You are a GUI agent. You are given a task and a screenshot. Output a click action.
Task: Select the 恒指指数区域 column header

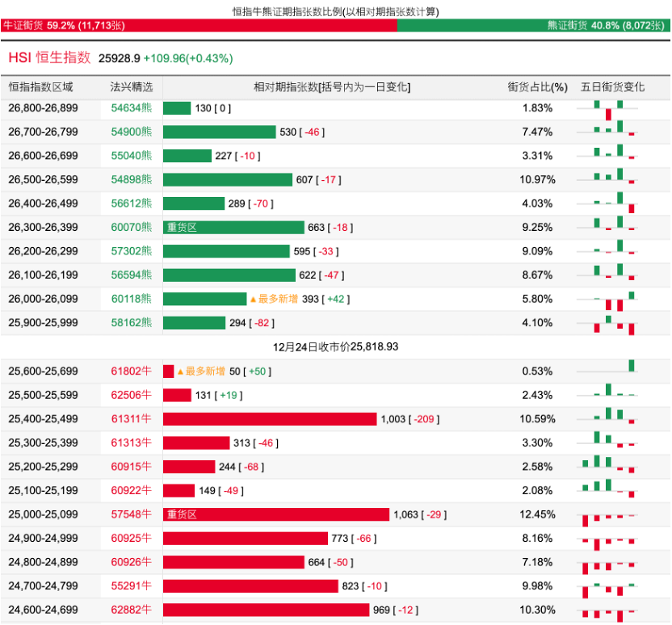(40, 87)
